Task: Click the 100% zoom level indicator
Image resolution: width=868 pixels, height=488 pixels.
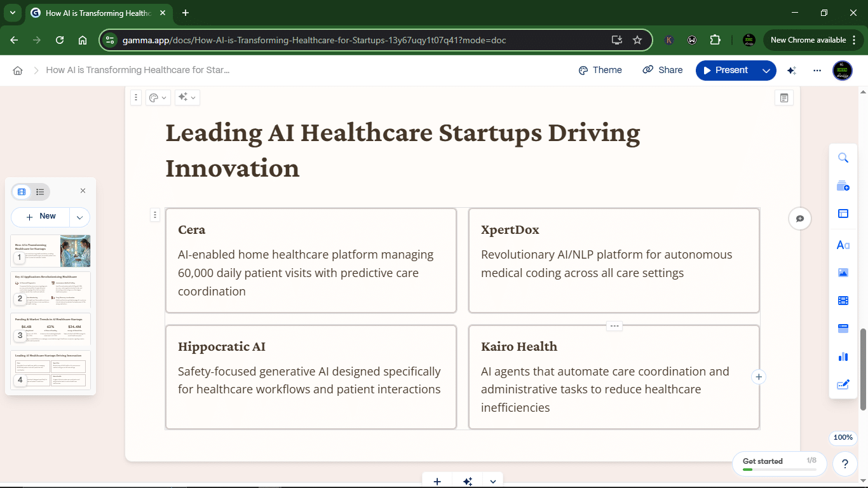Action: (x=843, y=438)
